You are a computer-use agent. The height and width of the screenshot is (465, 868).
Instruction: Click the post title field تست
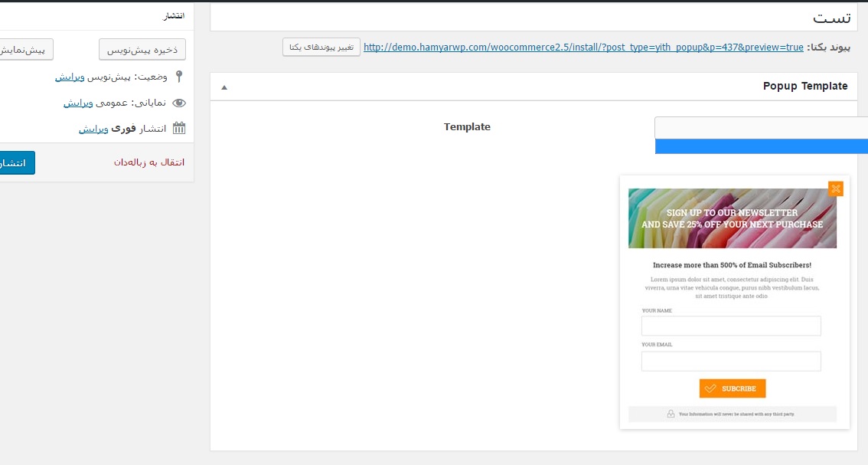tap(534, 18)
